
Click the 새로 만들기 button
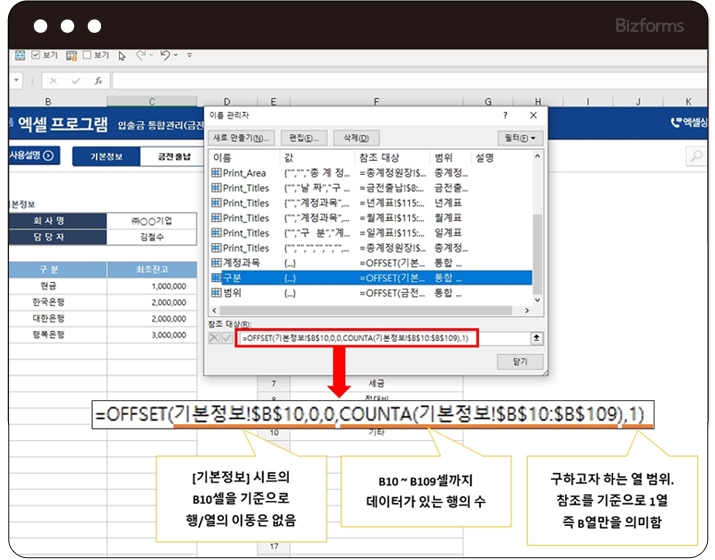241,137
